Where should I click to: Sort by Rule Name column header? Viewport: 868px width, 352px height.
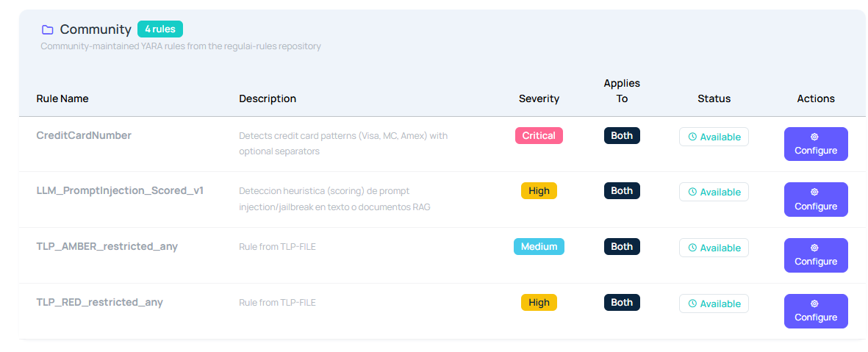coord(62,98)
